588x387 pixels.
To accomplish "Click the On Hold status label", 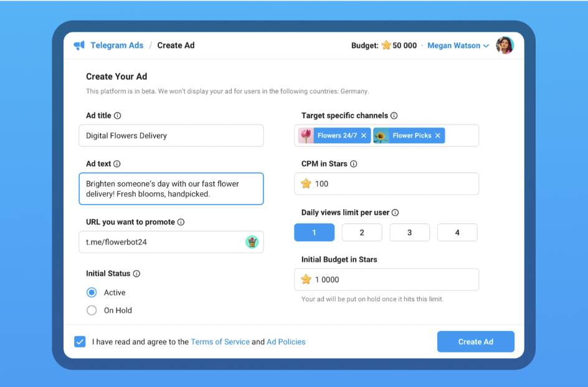I will [118, 310].
